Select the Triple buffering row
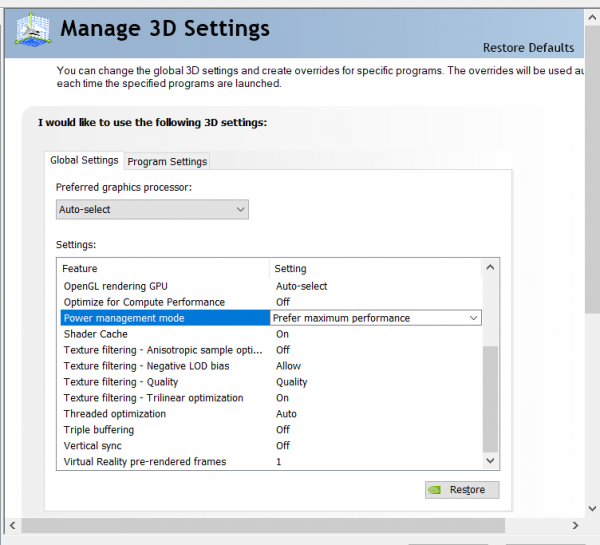Screen dimensions: 600x545 98,430
